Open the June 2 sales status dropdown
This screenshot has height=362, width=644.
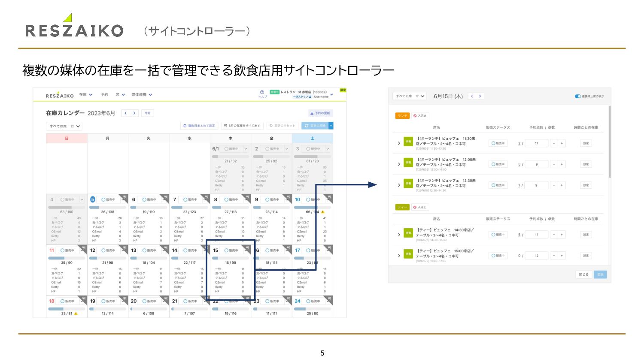[x=287, y=149]
